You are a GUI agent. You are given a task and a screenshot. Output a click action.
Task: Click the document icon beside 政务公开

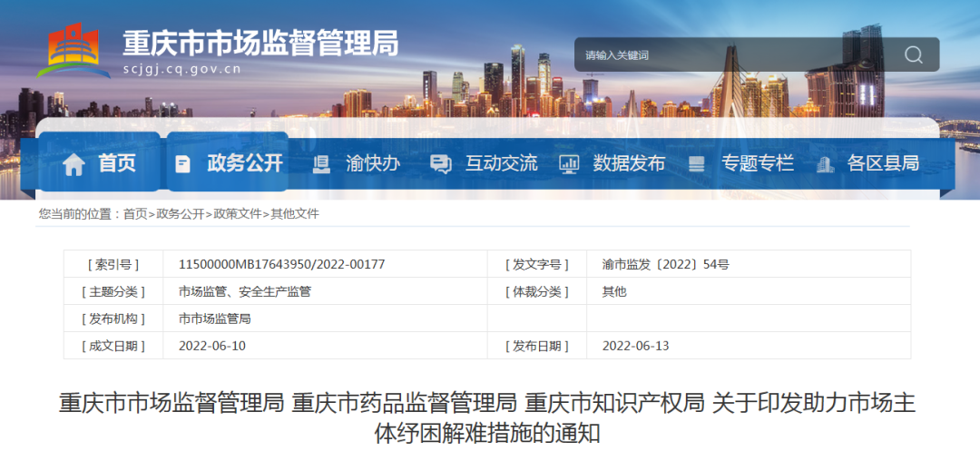[x=183, y=164]
